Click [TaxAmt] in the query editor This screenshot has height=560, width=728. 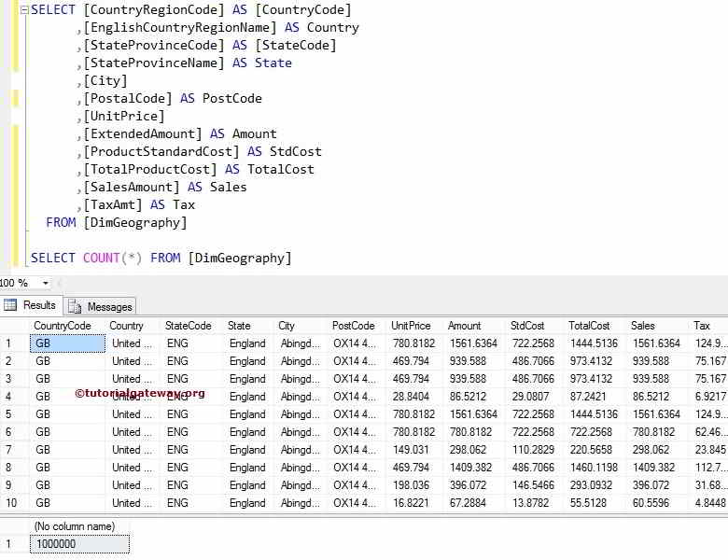coord(113,204)
